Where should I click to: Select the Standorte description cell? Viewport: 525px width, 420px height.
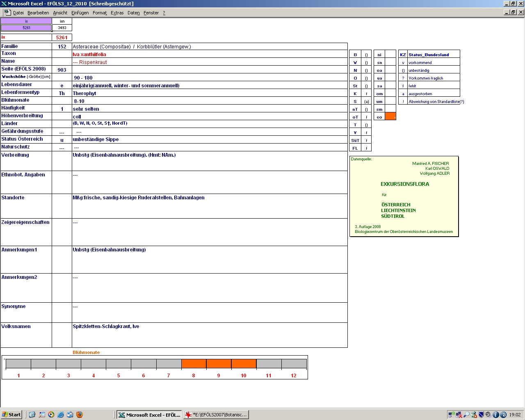pyautogui.click(x=210, y=206)
